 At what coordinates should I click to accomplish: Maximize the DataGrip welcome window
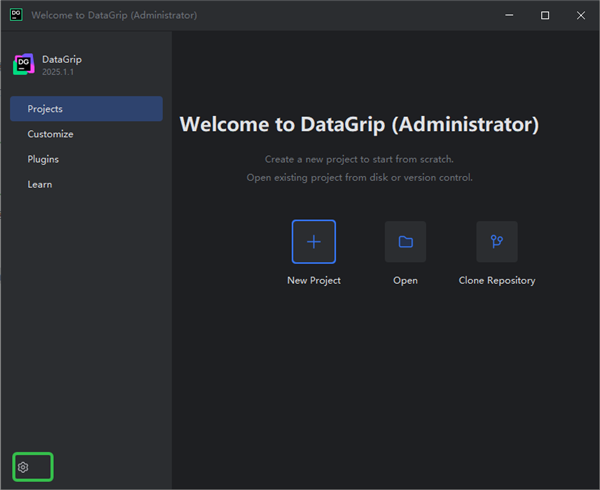tap(545, 16)
